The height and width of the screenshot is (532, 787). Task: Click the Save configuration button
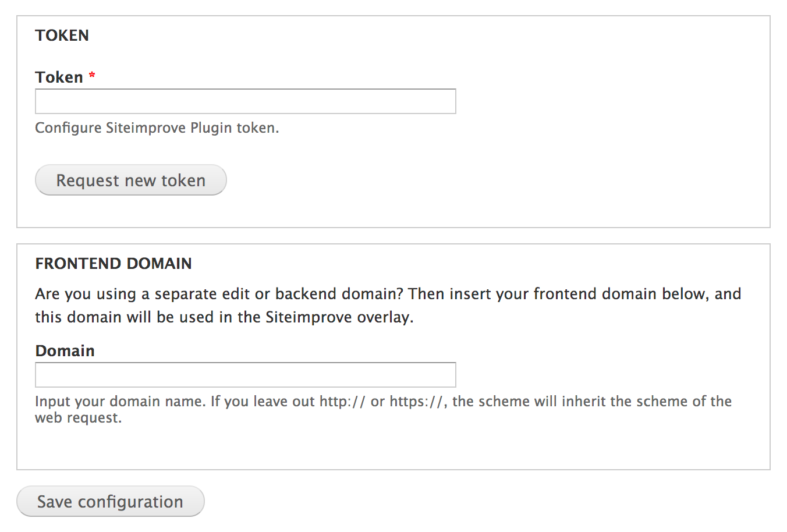[x=111, y=501]
